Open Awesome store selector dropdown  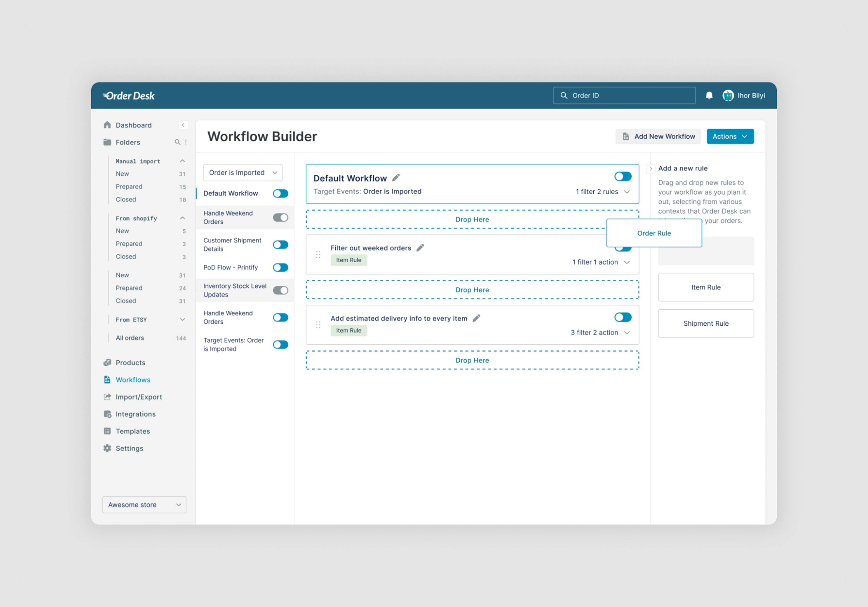coord(144,505)
